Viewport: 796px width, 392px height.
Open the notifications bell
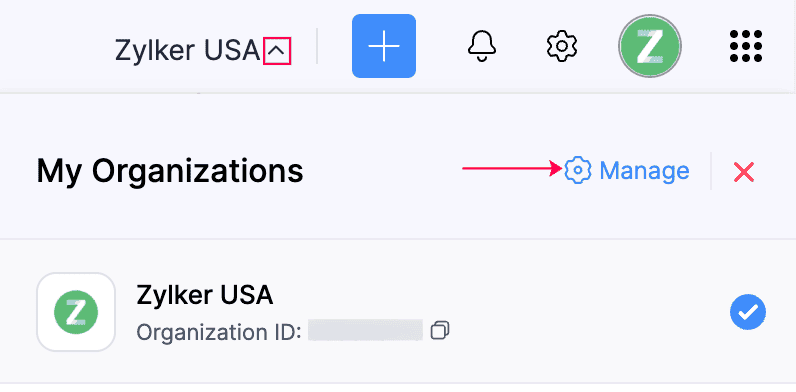pos(481,46)
